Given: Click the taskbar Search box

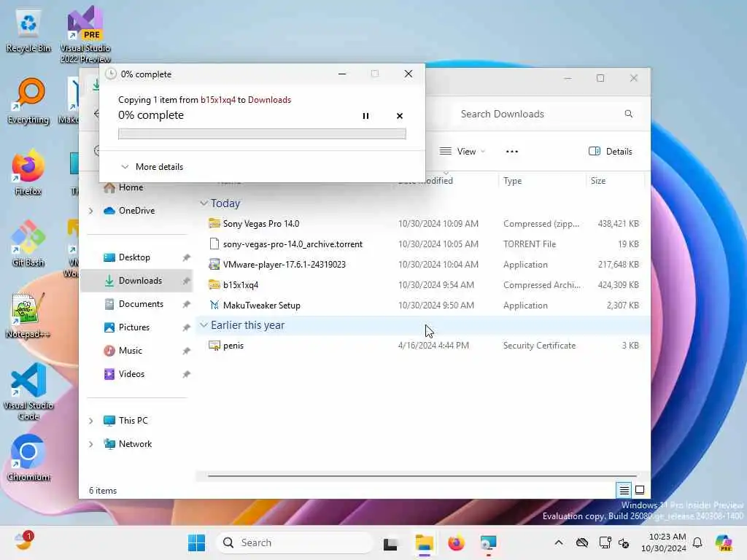Looking at the screenshot, I should click(294, 542).
